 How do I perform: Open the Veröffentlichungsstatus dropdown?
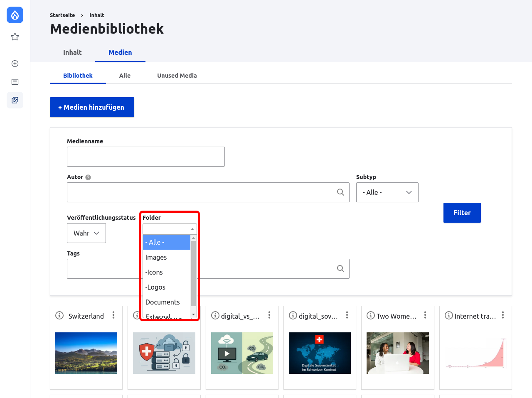[86, 233]
